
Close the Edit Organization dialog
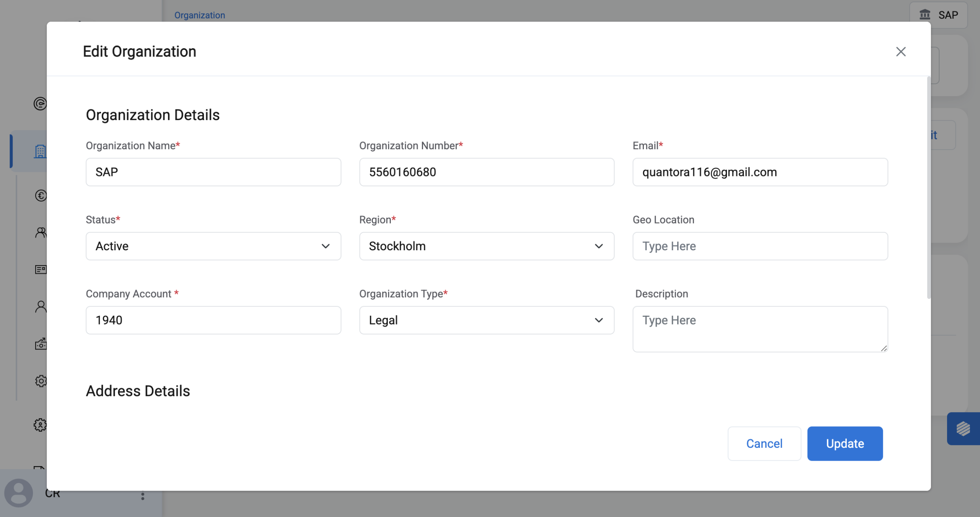(x=900, y=52)
